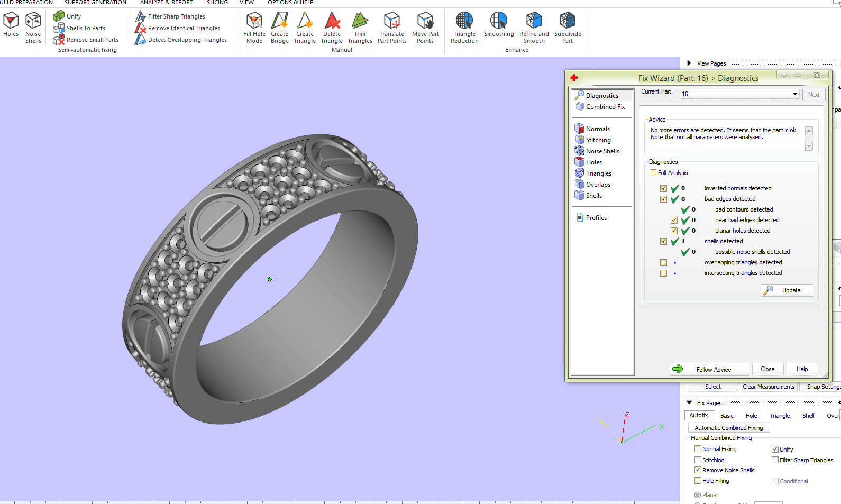Switch to Hole fix tab
841x504 pixels.
pyautogui.click(x=751, y=416)
